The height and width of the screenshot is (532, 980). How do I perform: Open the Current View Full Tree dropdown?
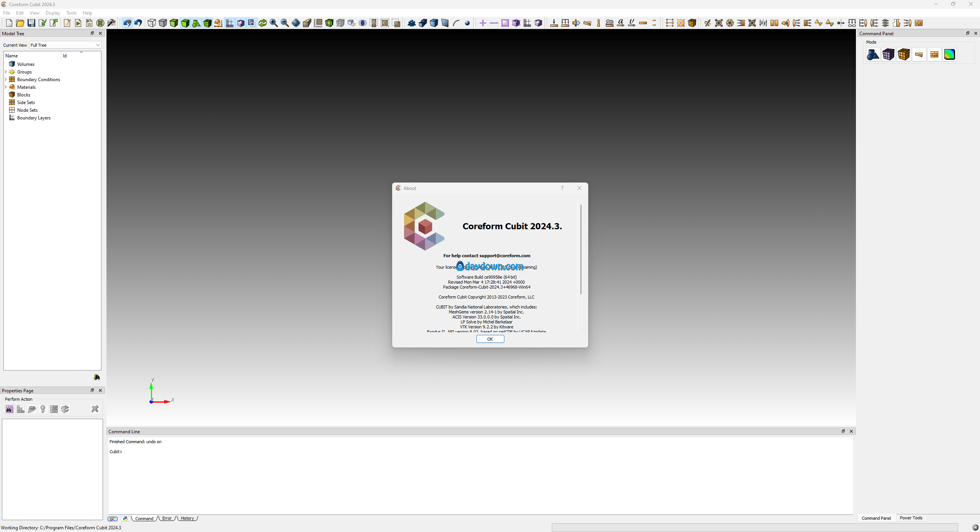pos(65,45)
